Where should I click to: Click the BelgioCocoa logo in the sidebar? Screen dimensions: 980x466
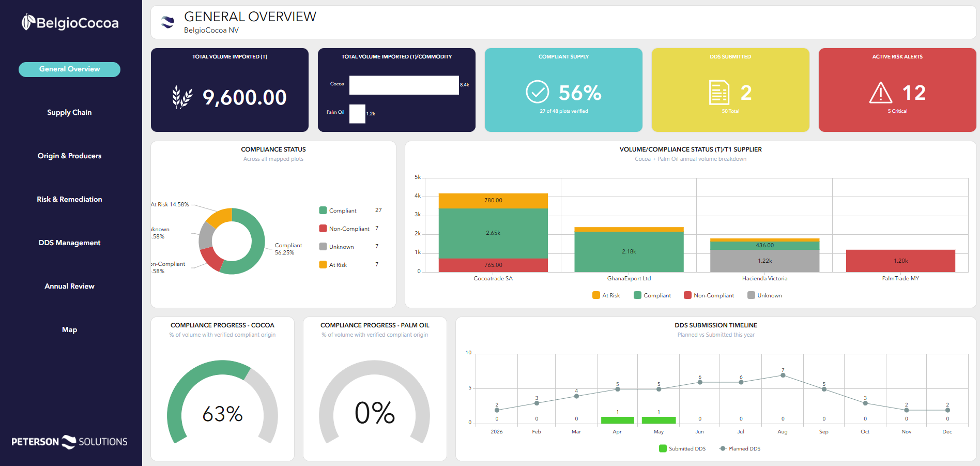click(x=70, y=22)
